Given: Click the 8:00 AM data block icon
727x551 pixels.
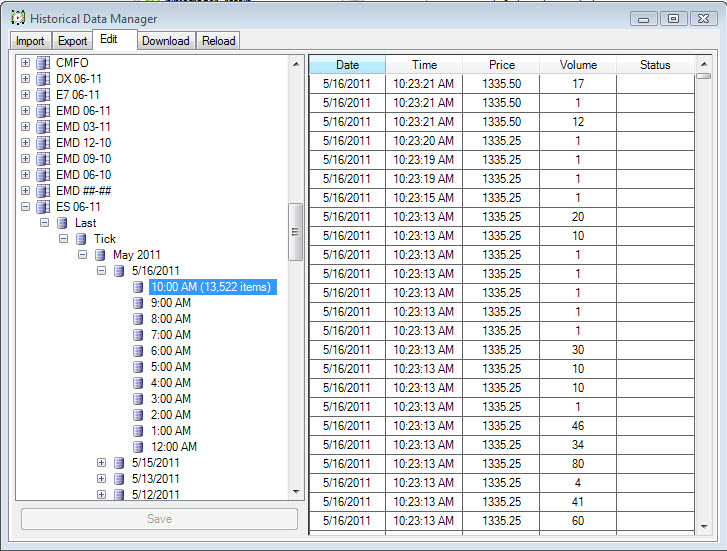Looking at the screenshot, I should tap(138, 319).
